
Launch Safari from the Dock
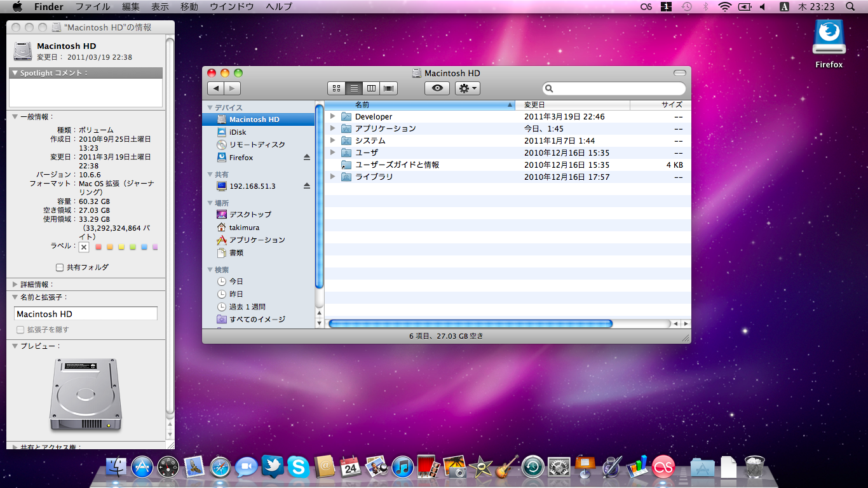pos(220,467)
